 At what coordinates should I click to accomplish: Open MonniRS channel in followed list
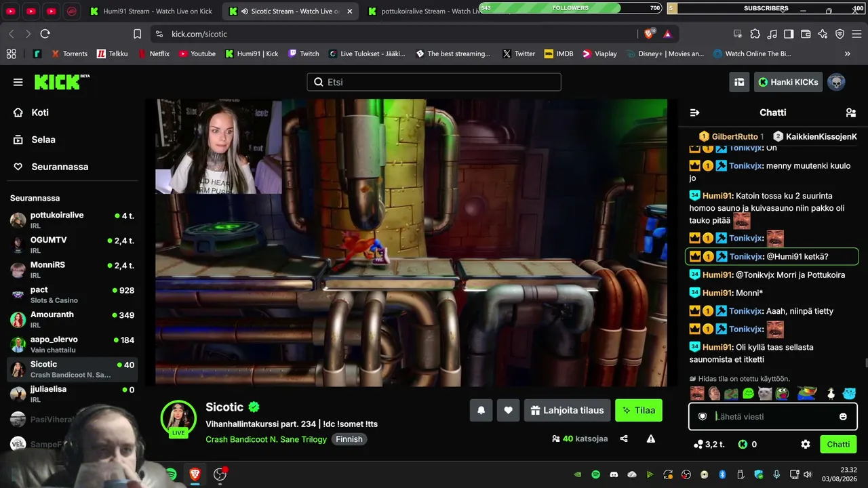pyautogui.click(x=73, y=270)
